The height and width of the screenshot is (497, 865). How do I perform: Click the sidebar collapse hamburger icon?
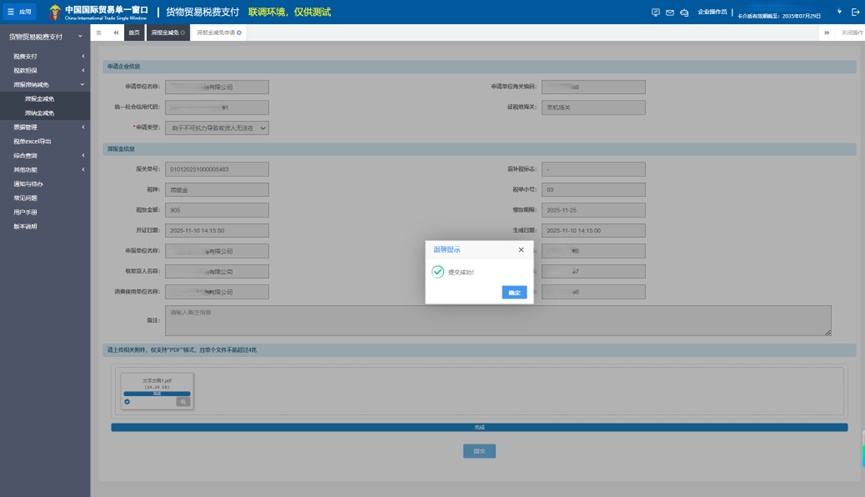pos(98,33)
